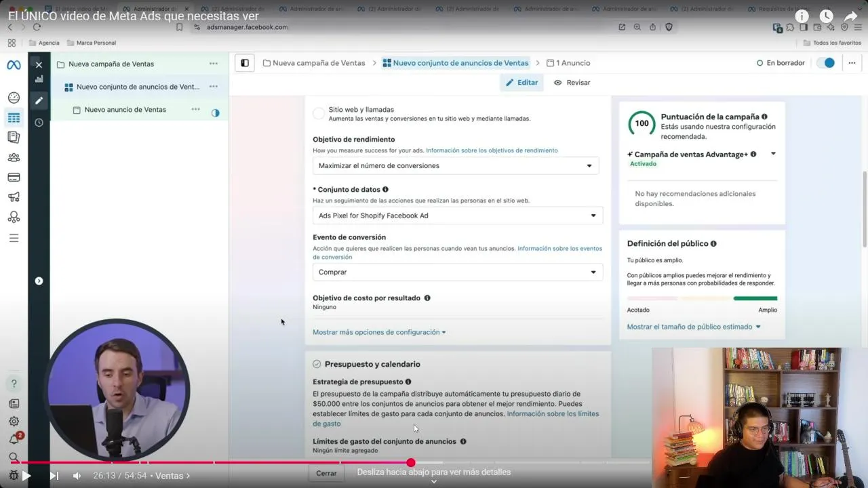Screen dimensions: 868x488
Task: Open the Ventas chapter label
Action: pyautogui.click(x=172, y=476)
